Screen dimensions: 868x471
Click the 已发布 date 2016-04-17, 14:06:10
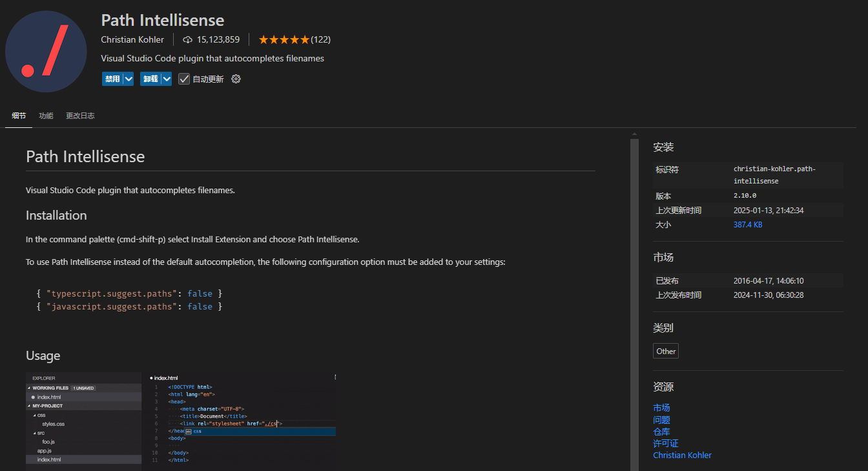769,280
